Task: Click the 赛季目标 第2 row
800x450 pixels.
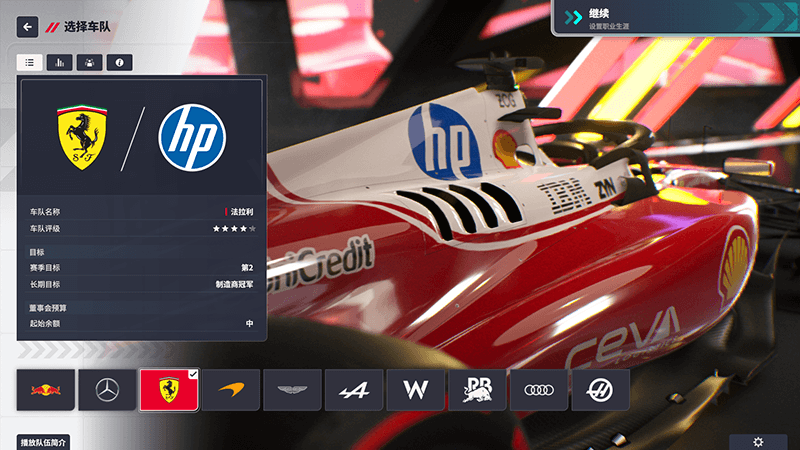Action: click(142, 267)
